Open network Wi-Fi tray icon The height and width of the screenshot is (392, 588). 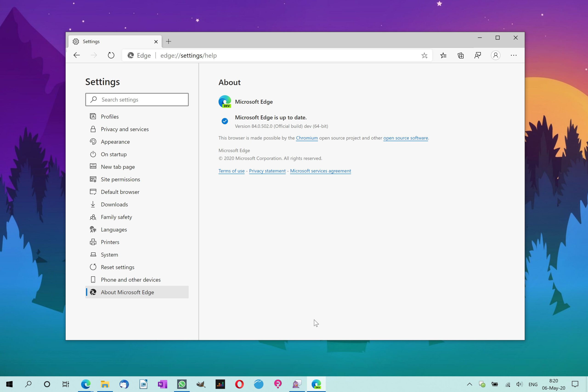click(508, 384)
